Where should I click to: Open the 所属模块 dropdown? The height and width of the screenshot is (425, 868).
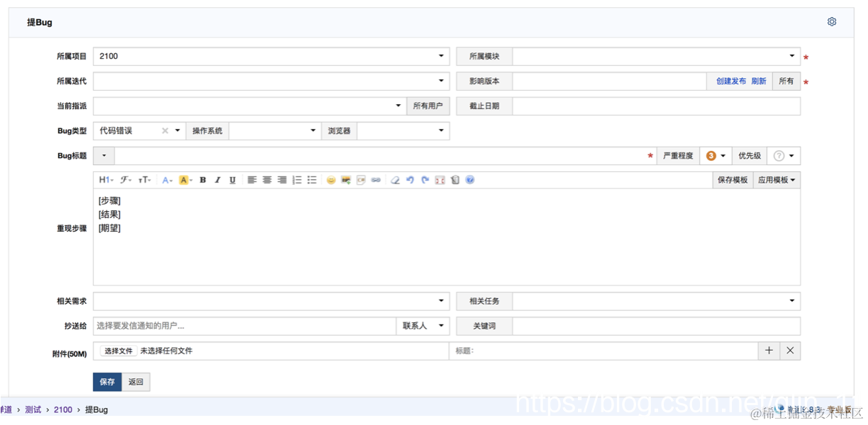pos(657,56)
